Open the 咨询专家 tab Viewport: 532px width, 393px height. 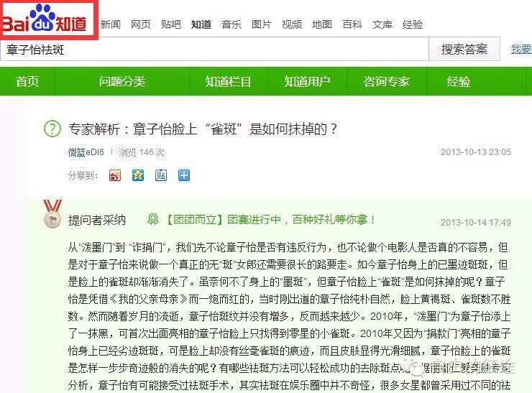click(387, 81)
